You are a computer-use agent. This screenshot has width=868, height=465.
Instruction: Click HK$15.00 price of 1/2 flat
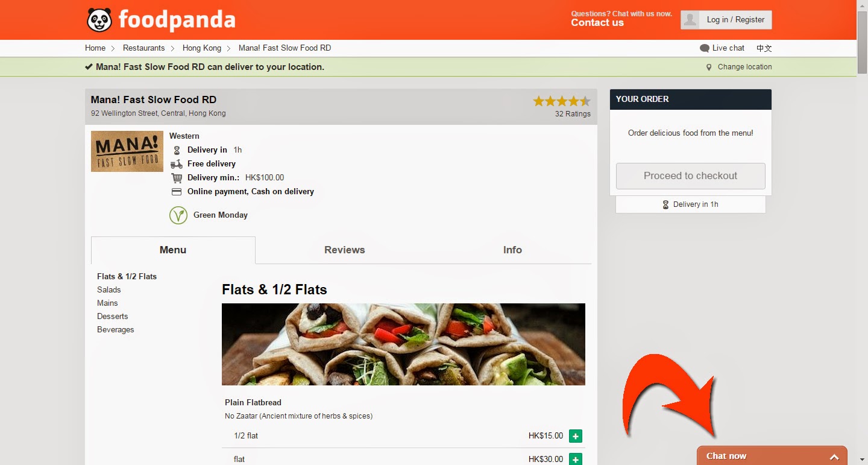[546, 436]
